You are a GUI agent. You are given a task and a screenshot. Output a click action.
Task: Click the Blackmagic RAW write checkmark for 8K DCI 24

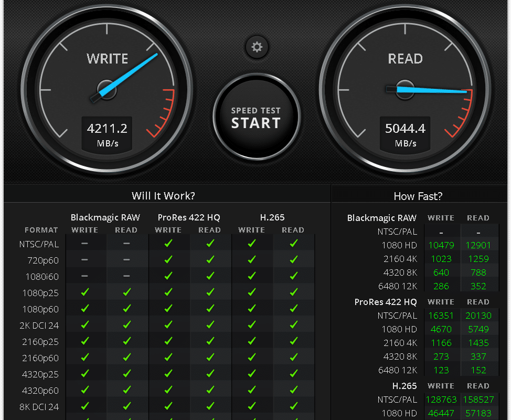pos(85,406)
